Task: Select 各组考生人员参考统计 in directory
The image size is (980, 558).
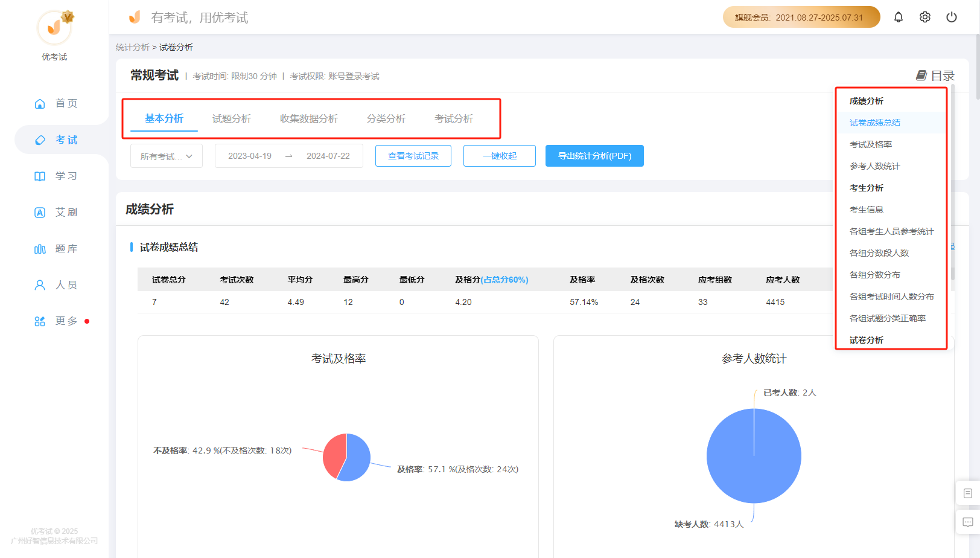Action: [x=892, y=231]
